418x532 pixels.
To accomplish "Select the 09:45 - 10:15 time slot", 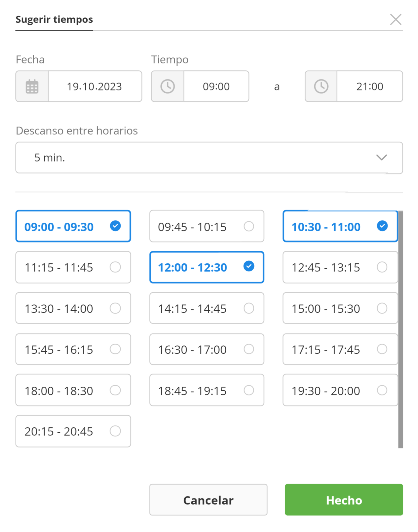I will [x=206, y=226].
